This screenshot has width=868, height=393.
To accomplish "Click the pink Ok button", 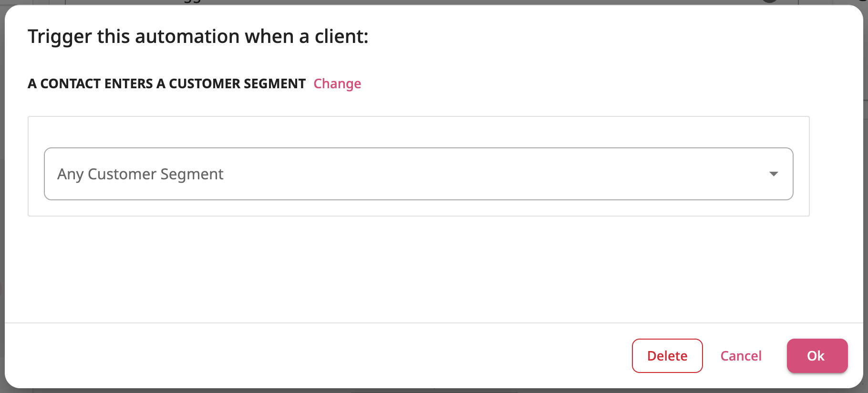I will point(817,356).
